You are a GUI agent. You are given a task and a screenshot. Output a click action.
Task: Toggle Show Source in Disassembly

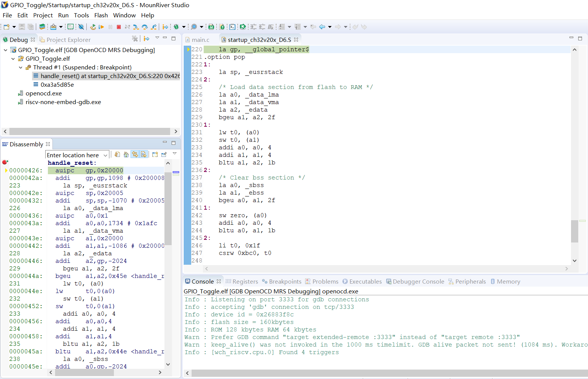[143, 154]
